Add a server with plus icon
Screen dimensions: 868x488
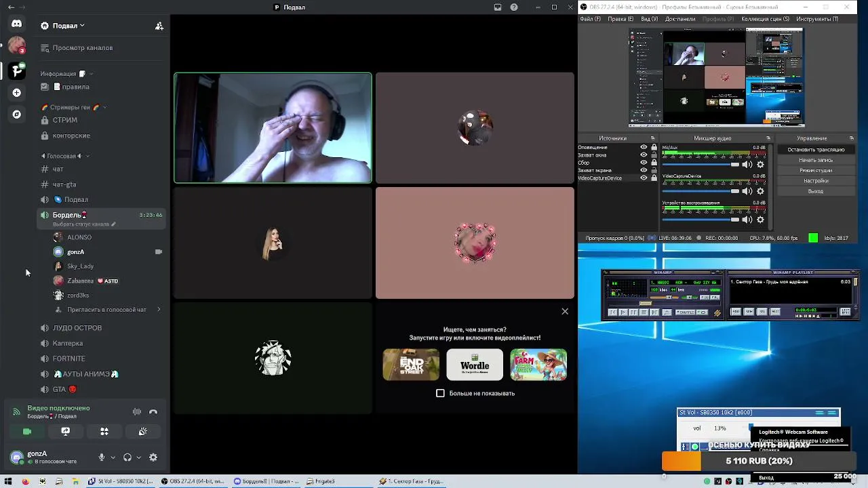16,93
